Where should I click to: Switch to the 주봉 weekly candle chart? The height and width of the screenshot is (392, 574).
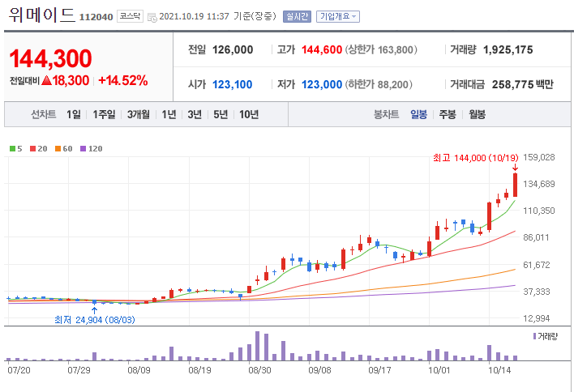pos(448,114)
